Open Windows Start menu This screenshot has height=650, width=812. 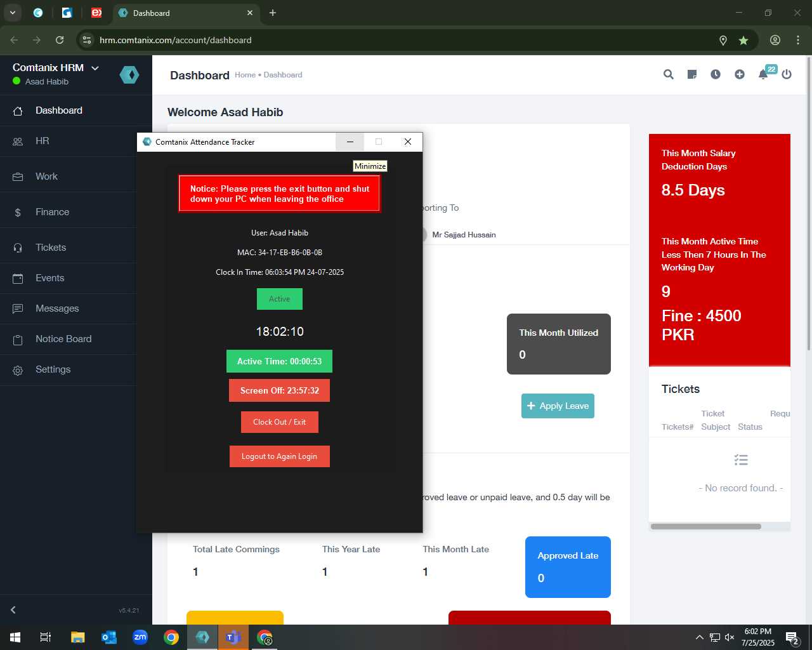[15, 637]
